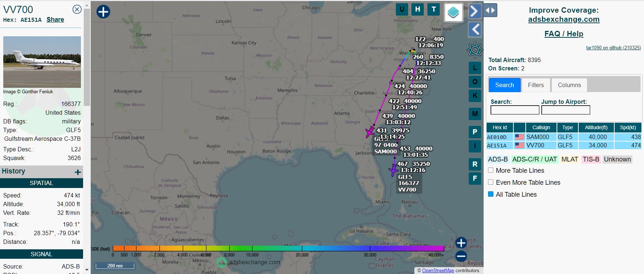Click the Jump to Airport field
The image size is (644, 274).
pos(566,110)
